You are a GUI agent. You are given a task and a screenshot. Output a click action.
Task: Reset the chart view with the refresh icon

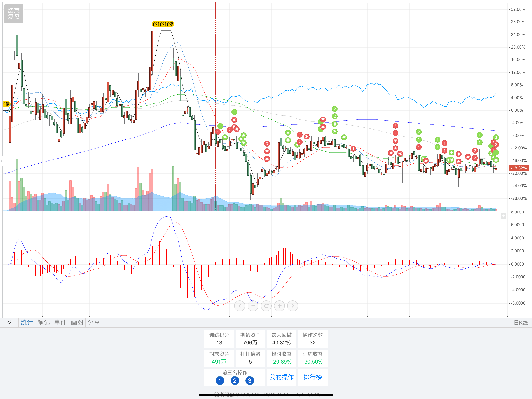tap(266, 306)
